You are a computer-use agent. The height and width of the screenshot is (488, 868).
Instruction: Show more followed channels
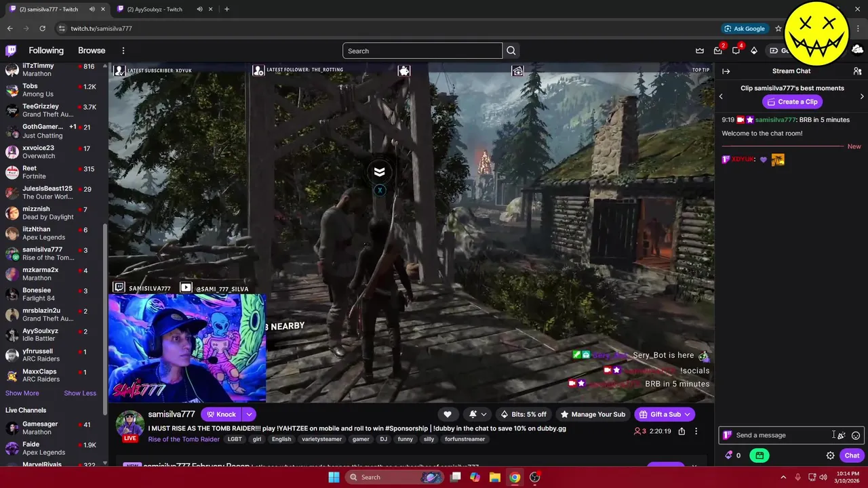tap(22, 393)
